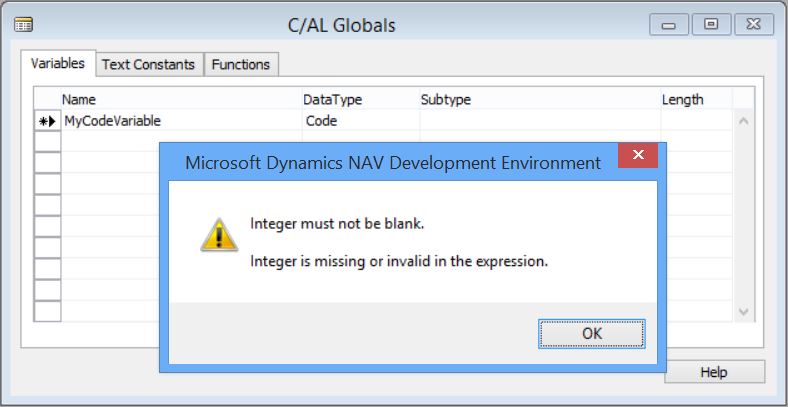Select the Variables tab
Image resolution: width=788 pixels, height=407 pixels.
tap(58, 63)
